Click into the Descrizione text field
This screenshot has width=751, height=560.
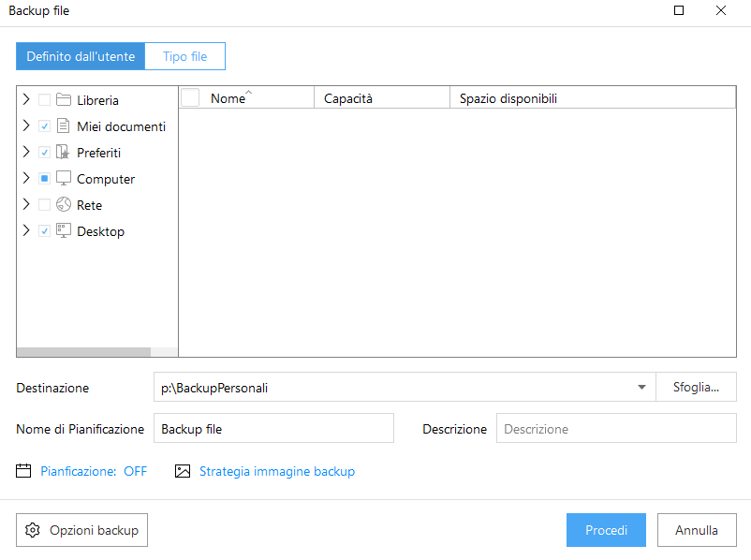616,429
